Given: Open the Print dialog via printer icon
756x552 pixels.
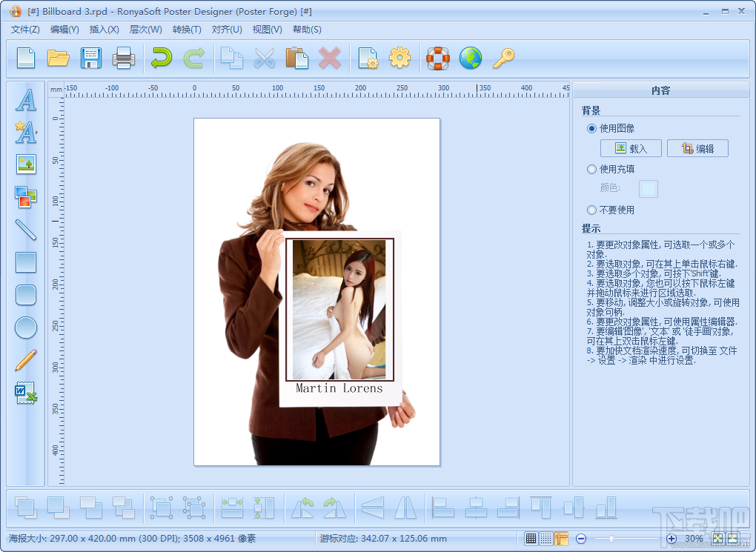Looking at the screenshot, I should pos(123,58).
